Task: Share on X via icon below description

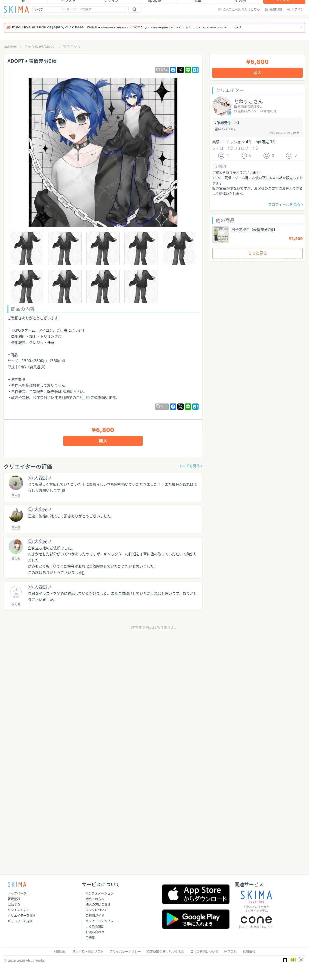Action: click(x=180, y=407)
